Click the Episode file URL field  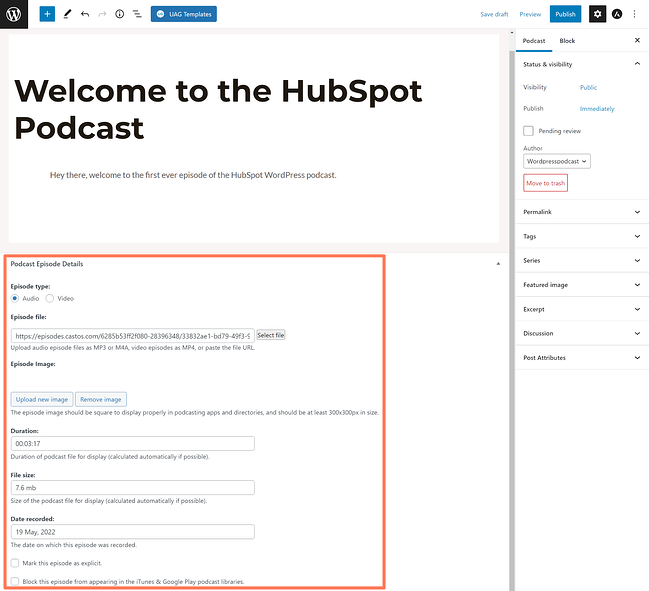point(132,336)
